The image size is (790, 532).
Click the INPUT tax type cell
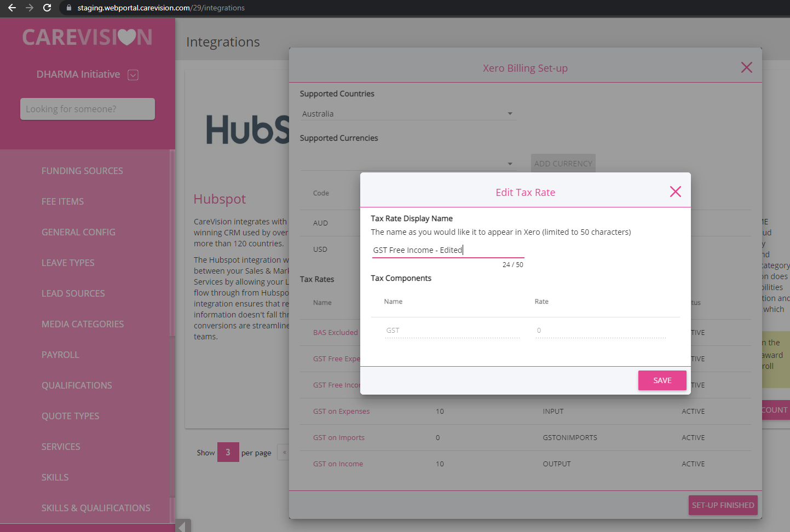pos(553,411)
